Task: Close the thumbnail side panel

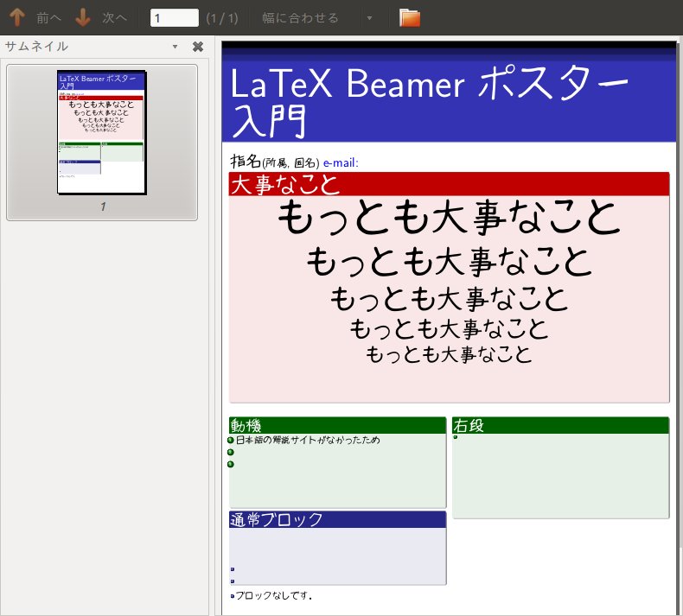Action: (x=198, y=47)
